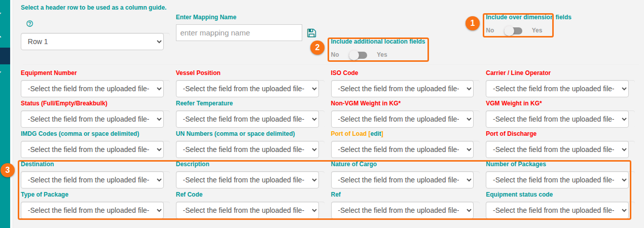Open the Carrier / Line Operator dropdown
644x228 pixels.
(557, 89)
